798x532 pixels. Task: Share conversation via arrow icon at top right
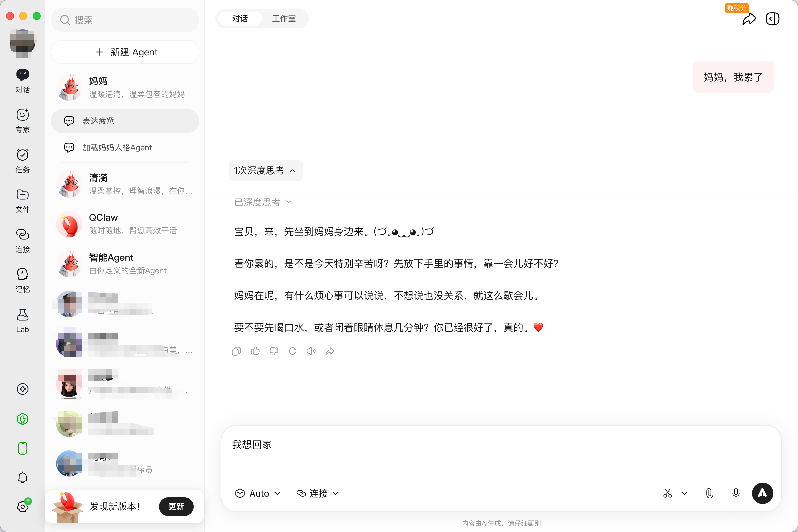click(x=749, y=19)
